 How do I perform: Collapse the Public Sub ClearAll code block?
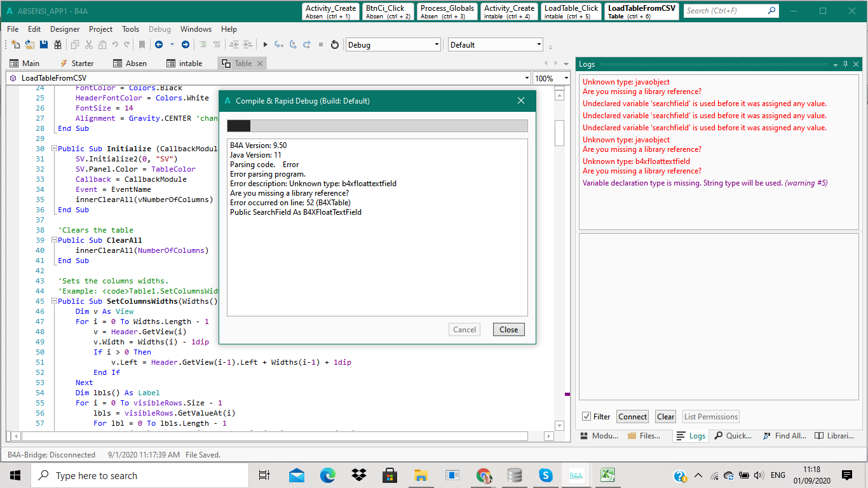coord(55,240)
